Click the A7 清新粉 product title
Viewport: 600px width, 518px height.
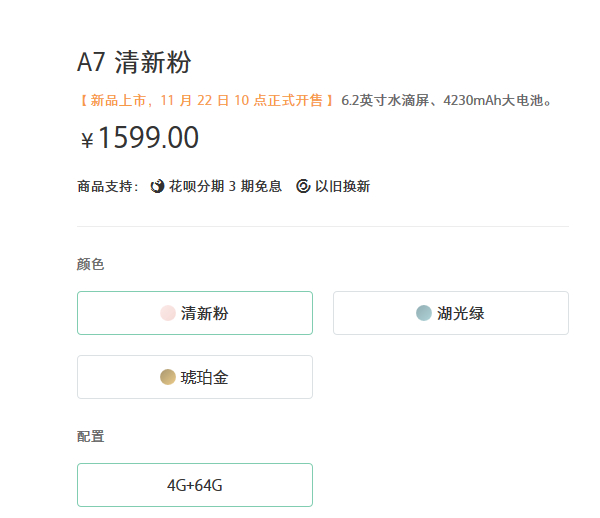pos(134,62)
